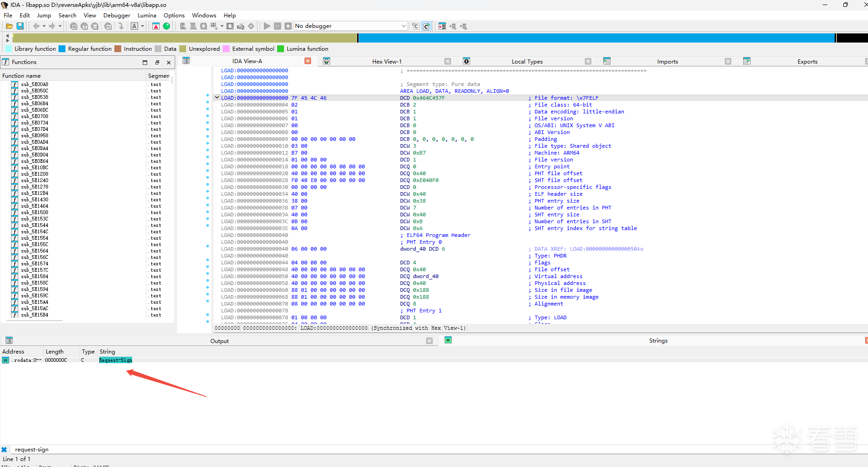Screen dimensions: 868x467
Task: Open the Lumina menu
Action: click(147, 15)
